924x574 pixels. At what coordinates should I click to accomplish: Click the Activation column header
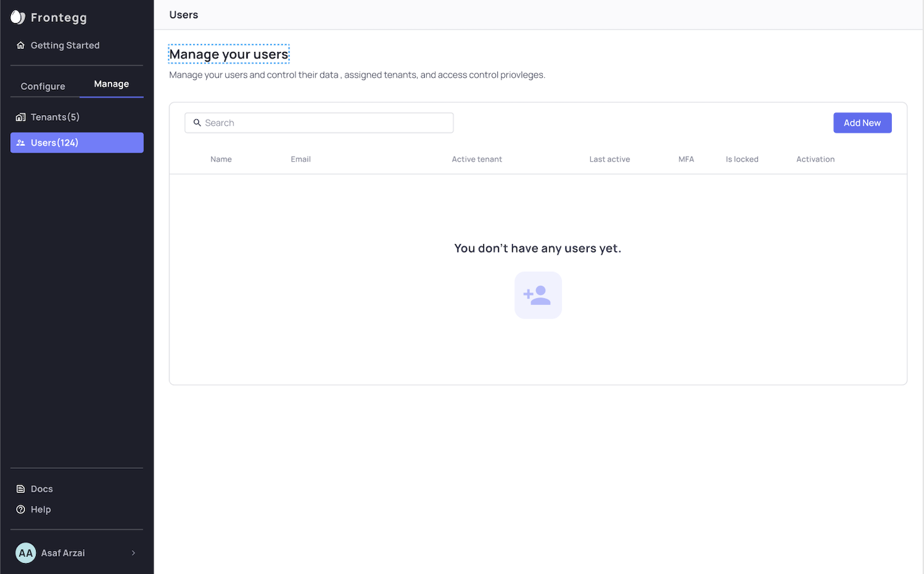(816, 159)
